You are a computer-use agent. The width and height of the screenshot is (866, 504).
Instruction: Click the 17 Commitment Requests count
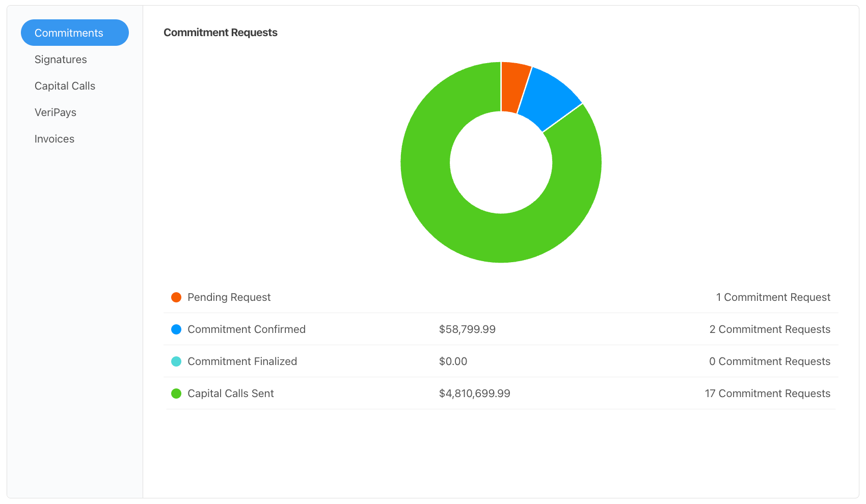click(x=767, y=394)
